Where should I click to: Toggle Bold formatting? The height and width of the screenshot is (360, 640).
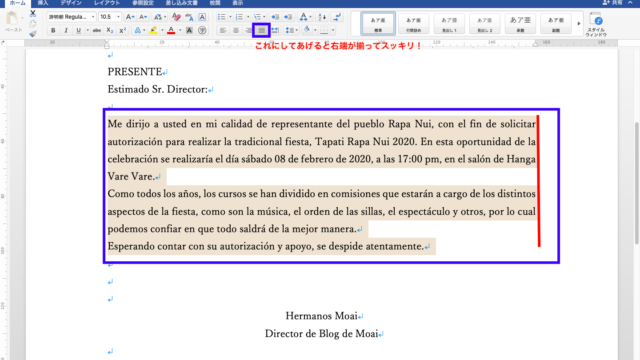[53, 30]
